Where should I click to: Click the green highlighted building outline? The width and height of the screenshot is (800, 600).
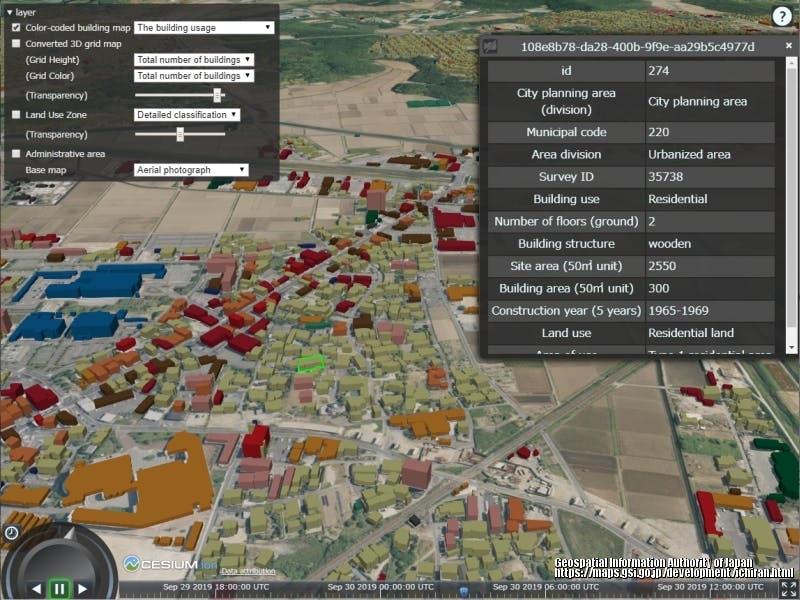(311, 363)
